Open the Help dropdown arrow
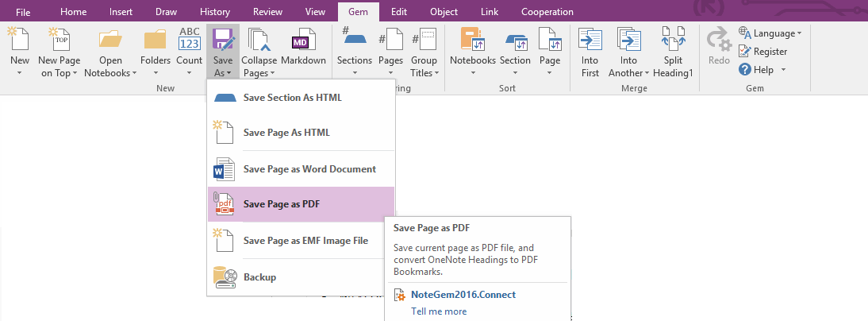This screenshot has width=868, height=321. 783,70
